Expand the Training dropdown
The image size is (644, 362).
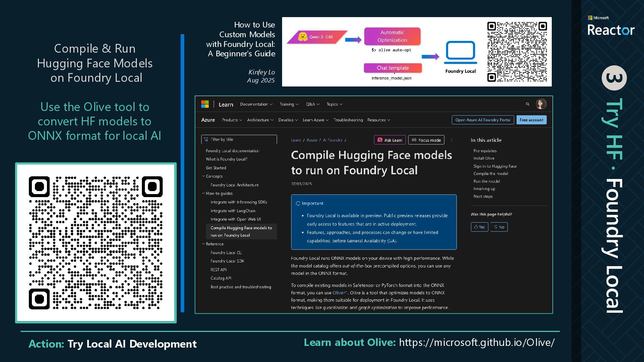pyautogui.click(x=289, y=104)
